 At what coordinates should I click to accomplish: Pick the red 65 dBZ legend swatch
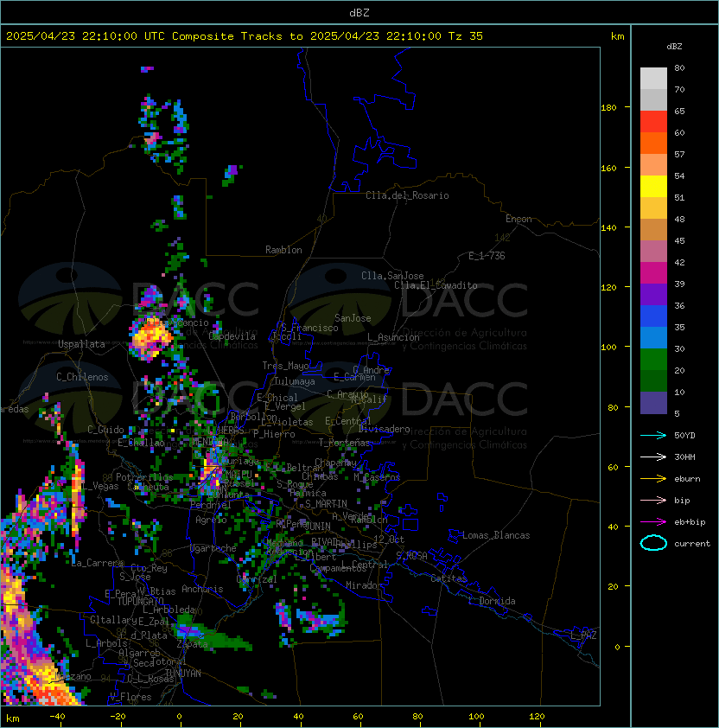tap(653, 121)
